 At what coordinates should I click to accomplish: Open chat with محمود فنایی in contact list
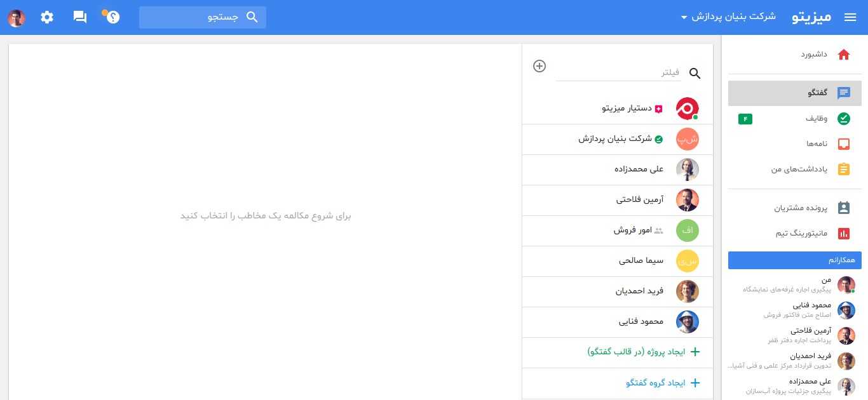pos(617,322)
